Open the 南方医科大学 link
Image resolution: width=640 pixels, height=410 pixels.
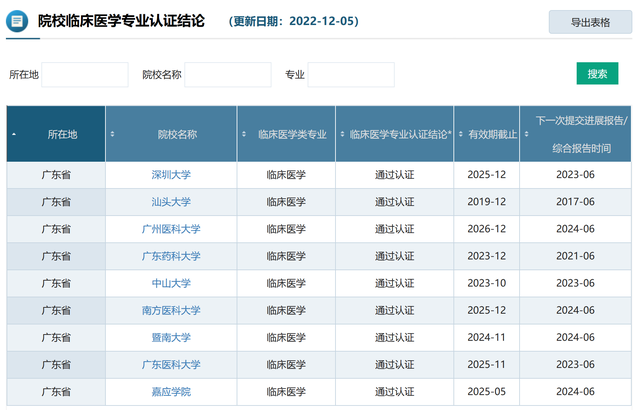pos(171,310)
